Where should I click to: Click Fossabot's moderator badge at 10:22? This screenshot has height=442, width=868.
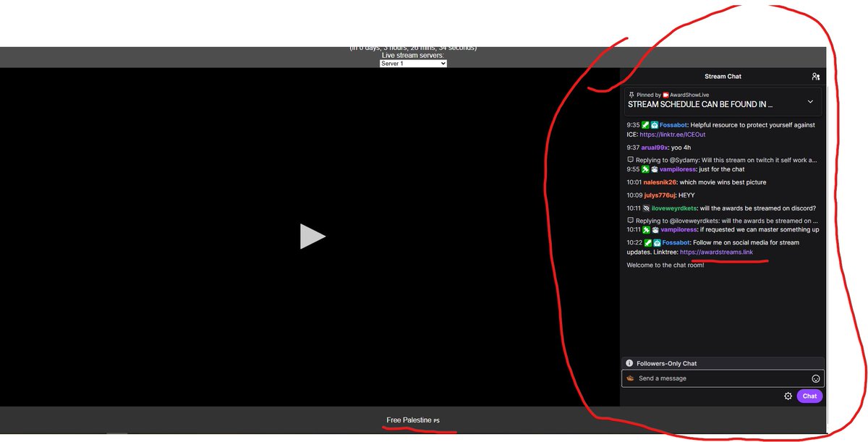click(648, 243)
